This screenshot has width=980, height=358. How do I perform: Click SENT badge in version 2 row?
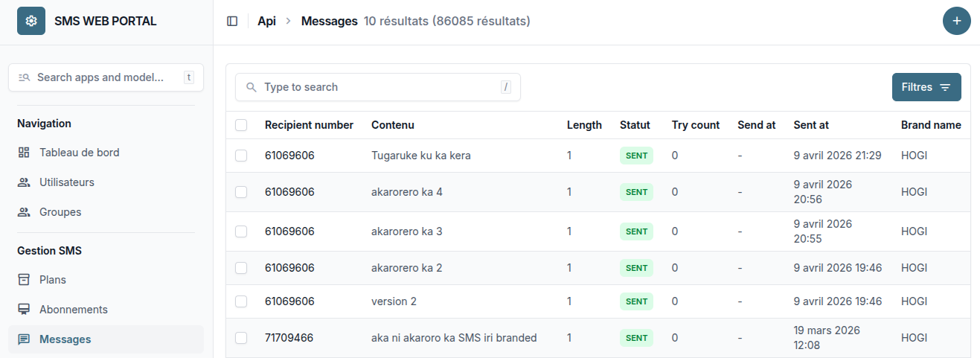pyautogui.click(x=636, y=301)
